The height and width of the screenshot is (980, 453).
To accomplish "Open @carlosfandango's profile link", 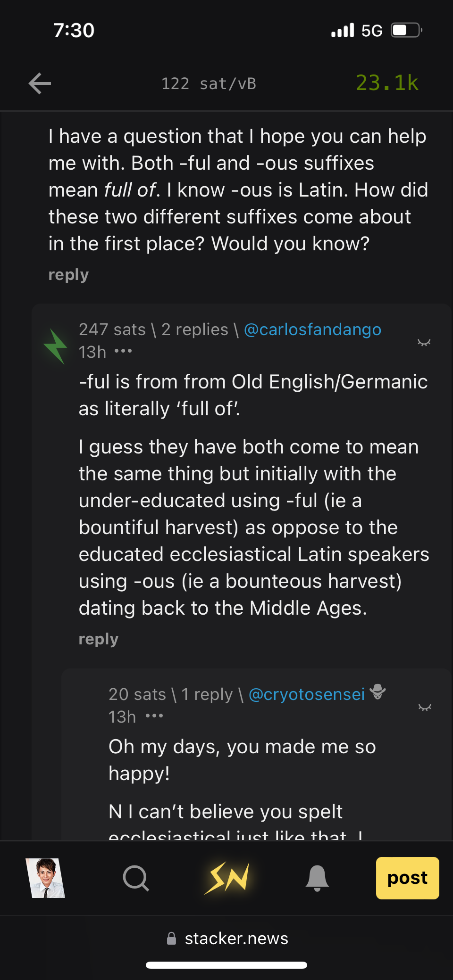I will pyautogui.click(x=312, y=329).
